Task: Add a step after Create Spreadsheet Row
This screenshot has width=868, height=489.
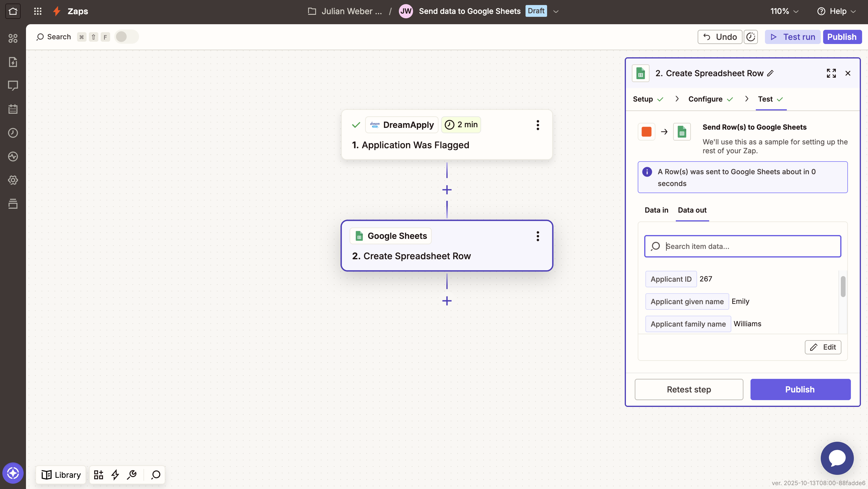Action: tap(447, 301)
